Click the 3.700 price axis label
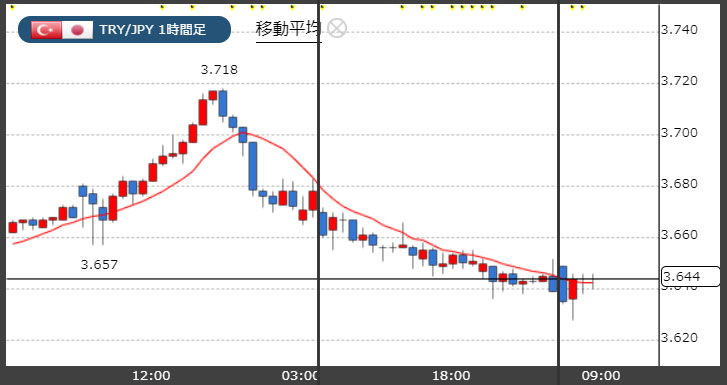Screen dimensions: 727x385 tap(679, 133)
